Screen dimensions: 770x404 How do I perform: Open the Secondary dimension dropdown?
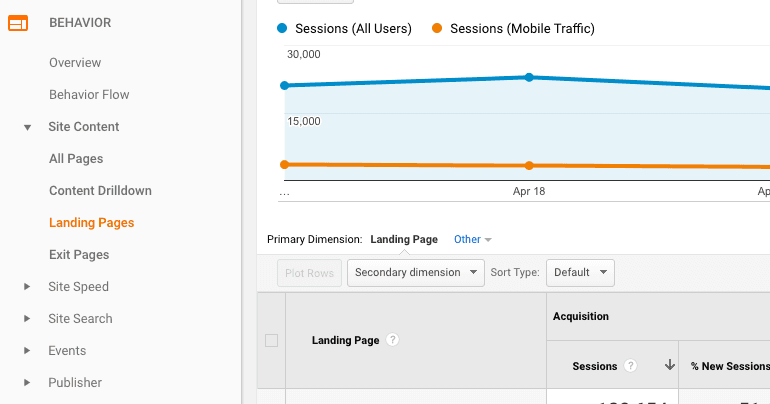tap(415, 272)
